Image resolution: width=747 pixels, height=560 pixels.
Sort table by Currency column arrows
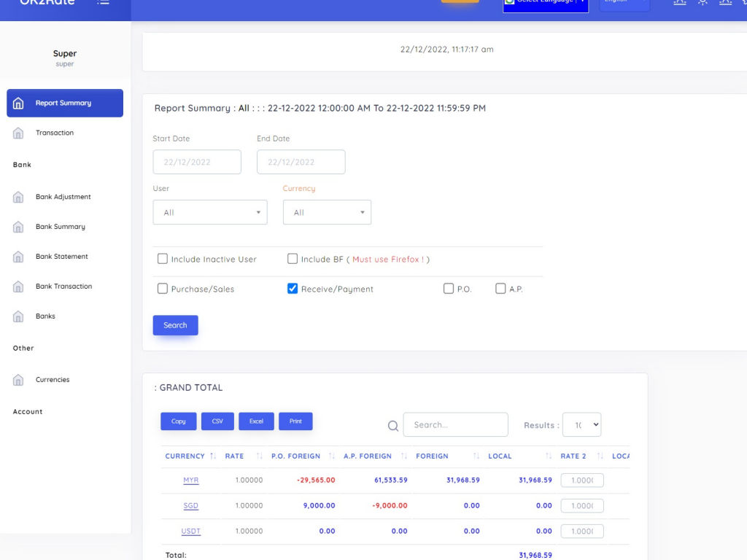(213, 456)
